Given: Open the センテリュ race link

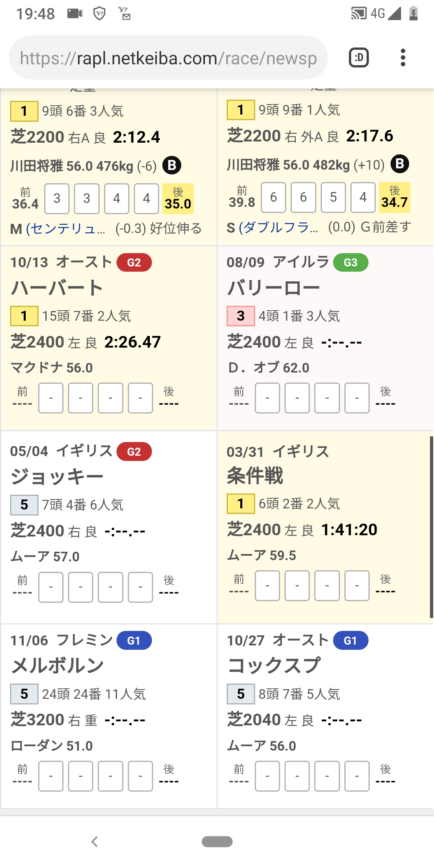Looking at the screenshot, I should 66,229.
